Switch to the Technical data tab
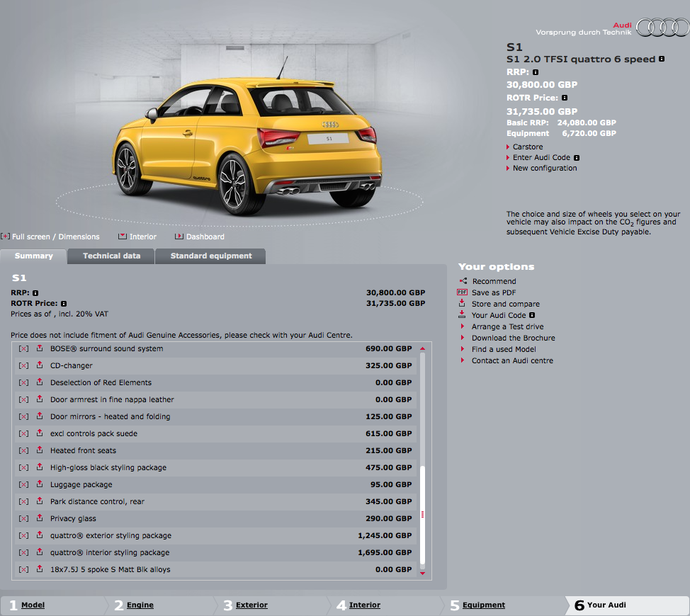 point(111,256)
